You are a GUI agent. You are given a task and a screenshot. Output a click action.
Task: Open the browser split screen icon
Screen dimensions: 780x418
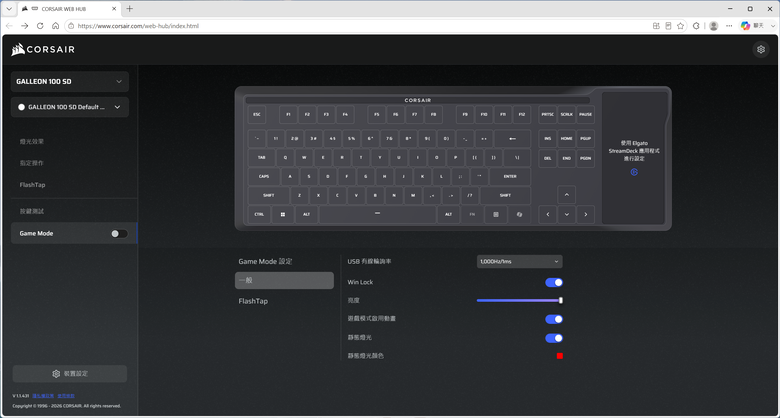click(656, 26)
